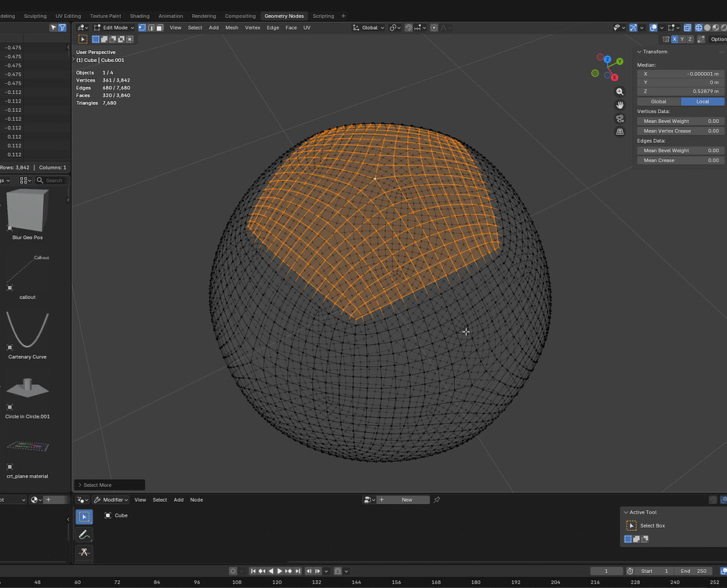Play the animation forward
727x588 pixels.
click(279, 572)
